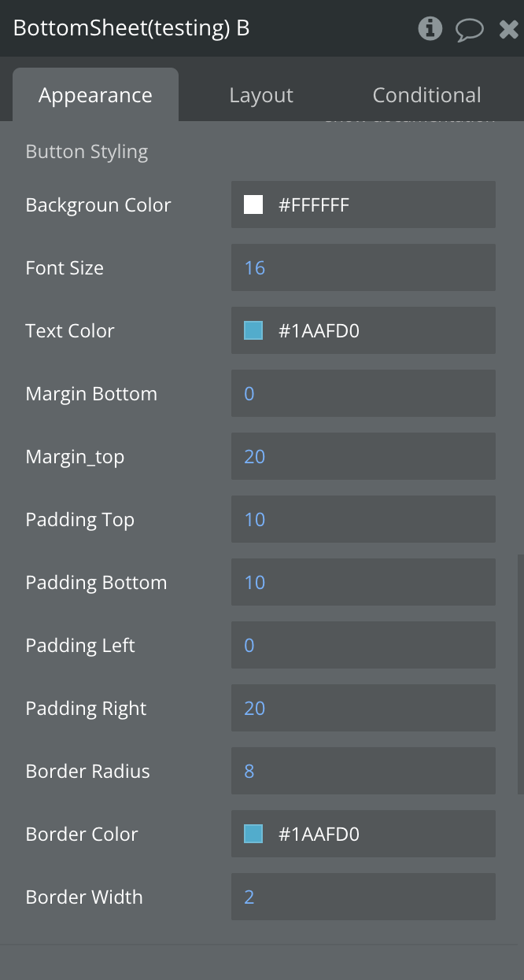
Task: Go to the Conditional tab
Action: (426, 95)
